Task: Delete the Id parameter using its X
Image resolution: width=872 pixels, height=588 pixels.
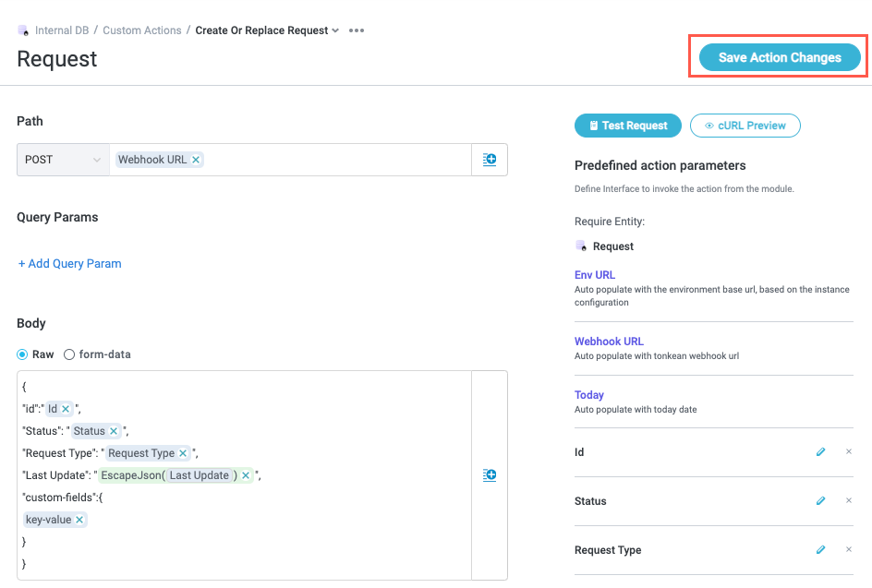Action: point(849,452)
